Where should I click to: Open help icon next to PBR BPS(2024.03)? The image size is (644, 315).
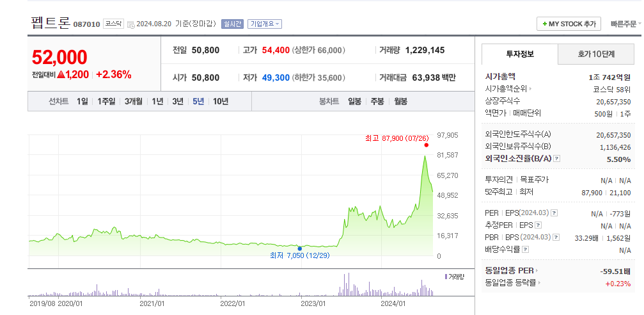pos(556,238)
